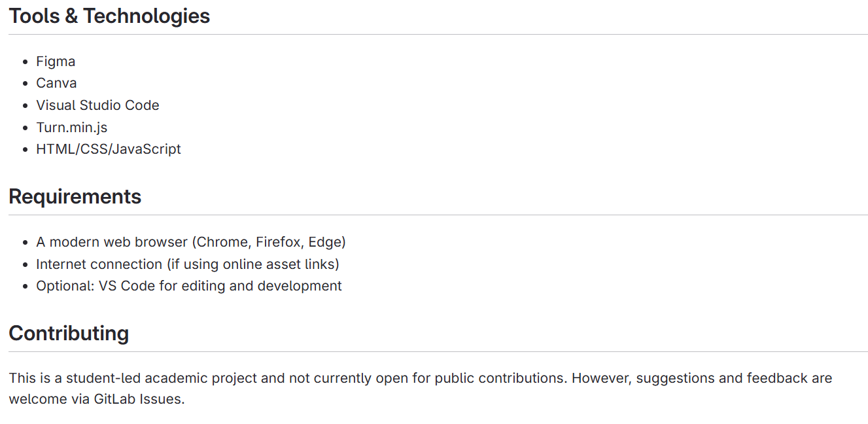Click the Internet connection requirement line
Screen dimensions: 868x424
187,264
